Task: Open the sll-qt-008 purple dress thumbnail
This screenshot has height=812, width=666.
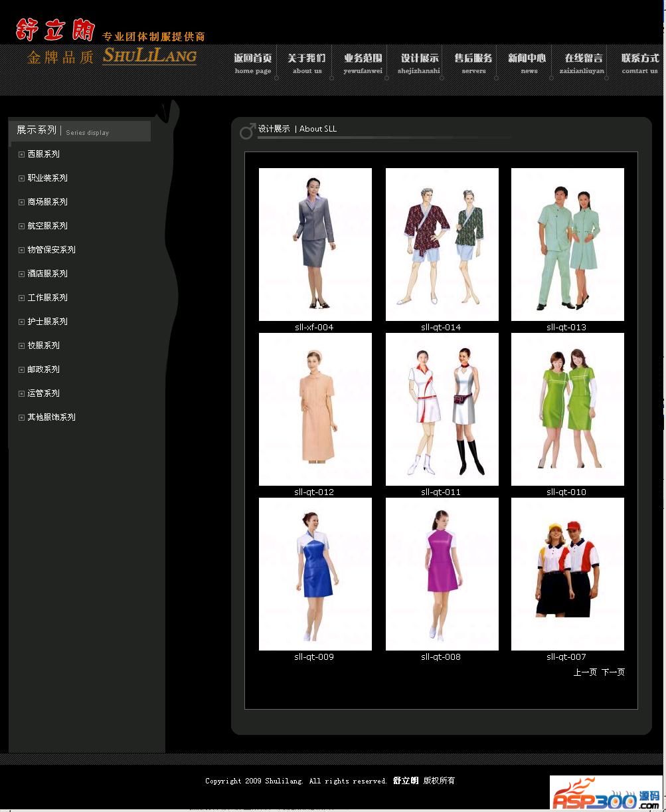Action: tap(442, 574)
